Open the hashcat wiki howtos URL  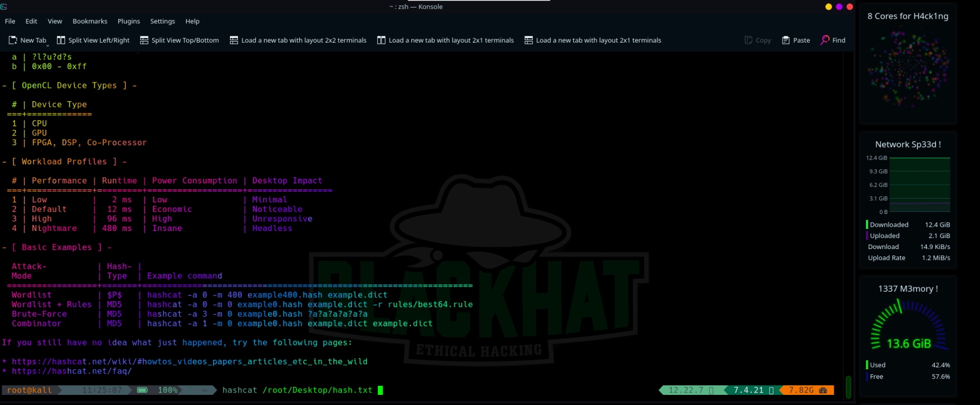click(190, 361)
